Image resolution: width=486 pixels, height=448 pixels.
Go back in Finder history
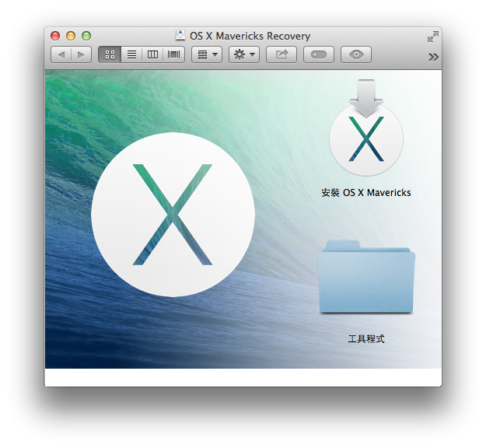(61, 55)
